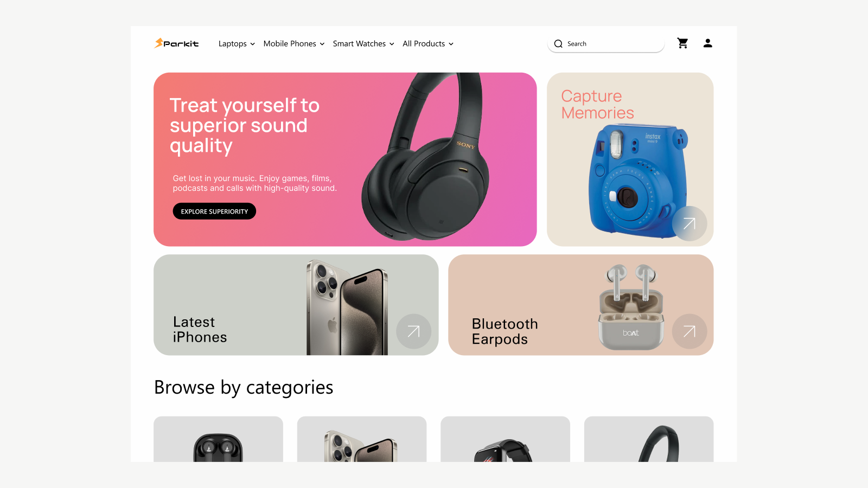868x488 pixels.
Task: Open arrow icon on Capture Memories card
Action: coord(689,223)
